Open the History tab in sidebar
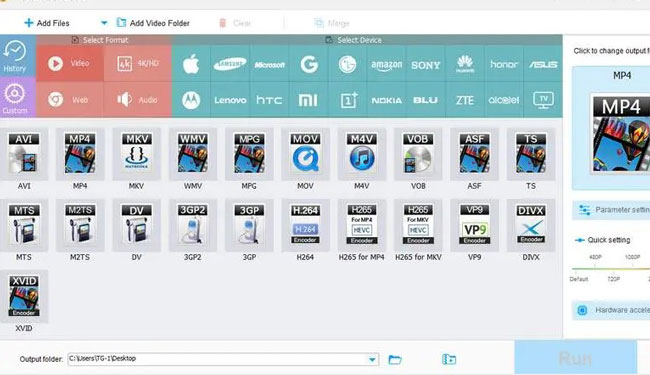This screenshot has height=375, width=650. (x=15, y=57)
